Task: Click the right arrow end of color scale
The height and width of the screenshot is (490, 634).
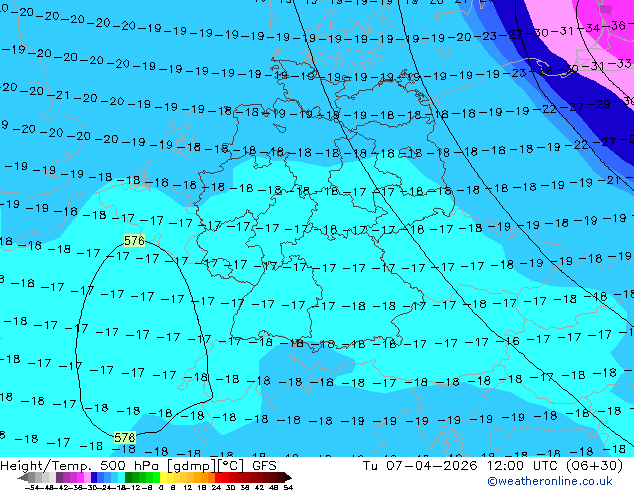Action: [x=288, y=477]
